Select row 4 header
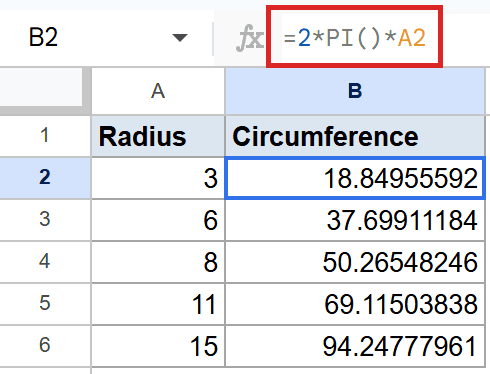 (45, 262)
